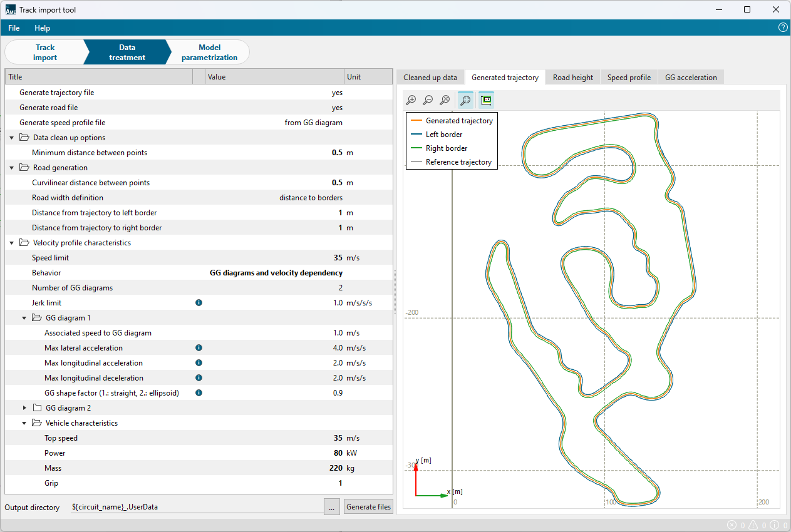Go to the Model parametrization step
Screen dimensions: 791x532
pos(209,53)
